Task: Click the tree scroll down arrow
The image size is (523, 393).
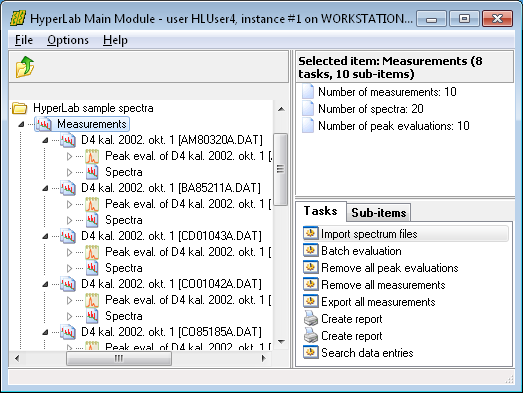Action: point(281,342)
